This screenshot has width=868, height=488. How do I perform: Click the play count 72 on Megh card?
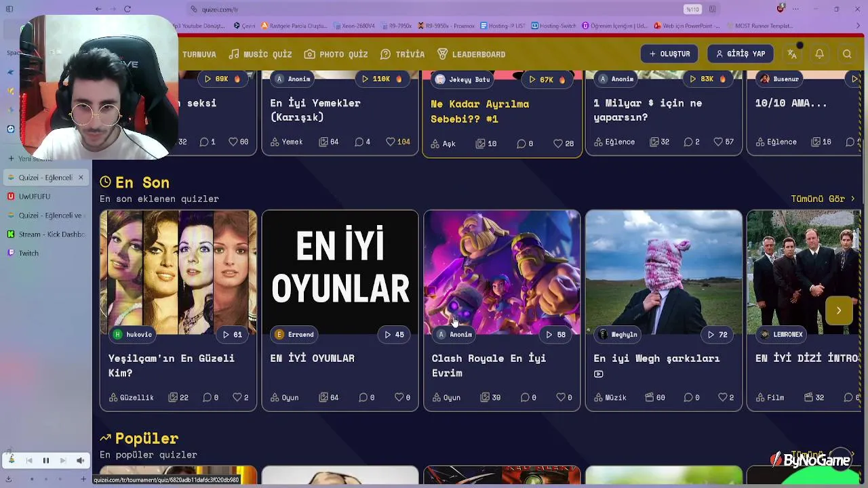click(x=717, y=334)
